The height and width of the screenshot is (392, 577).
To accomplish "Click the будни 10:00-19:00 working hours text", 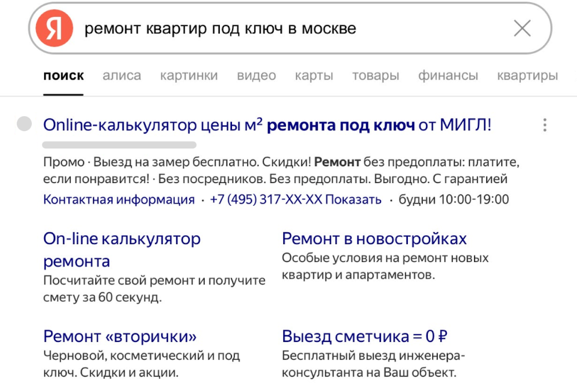I will (x=453, y=199).
